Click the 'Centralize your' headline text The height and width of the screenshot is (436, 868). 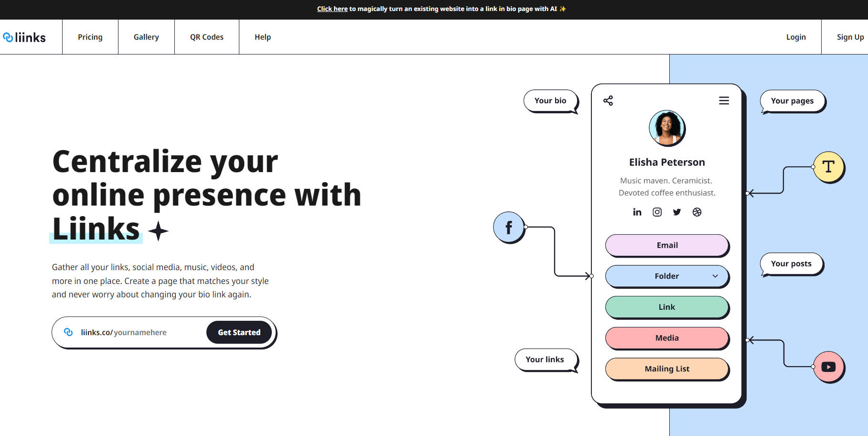[x=165, y=162]
